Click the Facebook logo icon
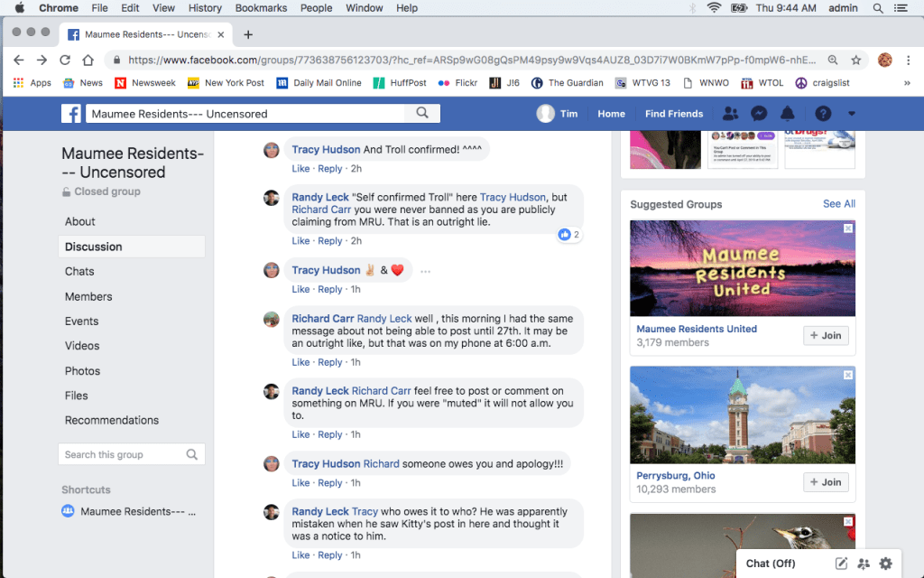This screenshot has width=924, height=578. tap(71, 114)
